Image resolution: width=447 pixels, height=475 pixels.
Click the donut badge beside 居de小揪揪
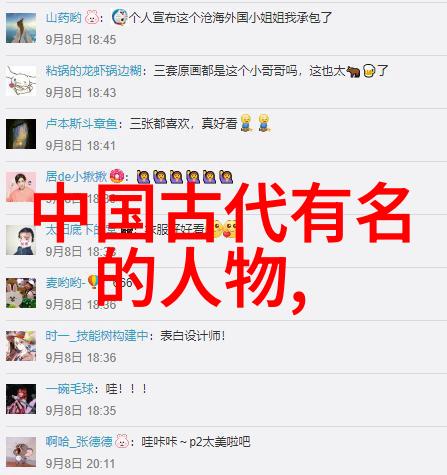coord(117,176)
